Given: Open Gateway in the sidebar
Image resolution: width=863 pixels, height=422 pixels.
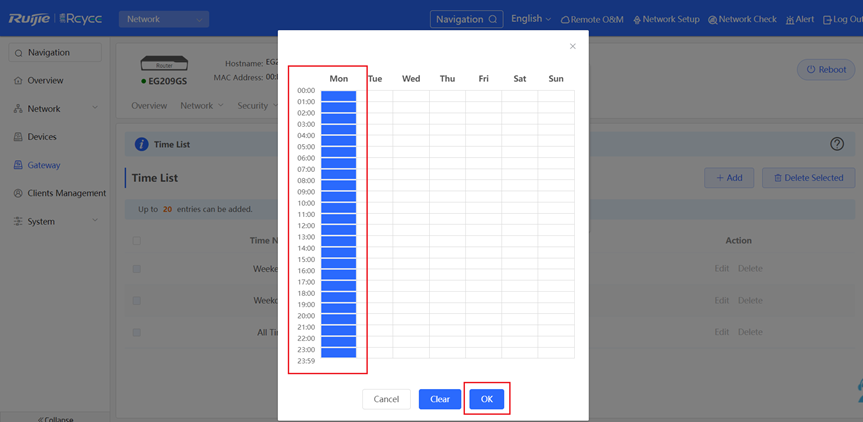Looking at the screenshot, I should coord(43,165).
